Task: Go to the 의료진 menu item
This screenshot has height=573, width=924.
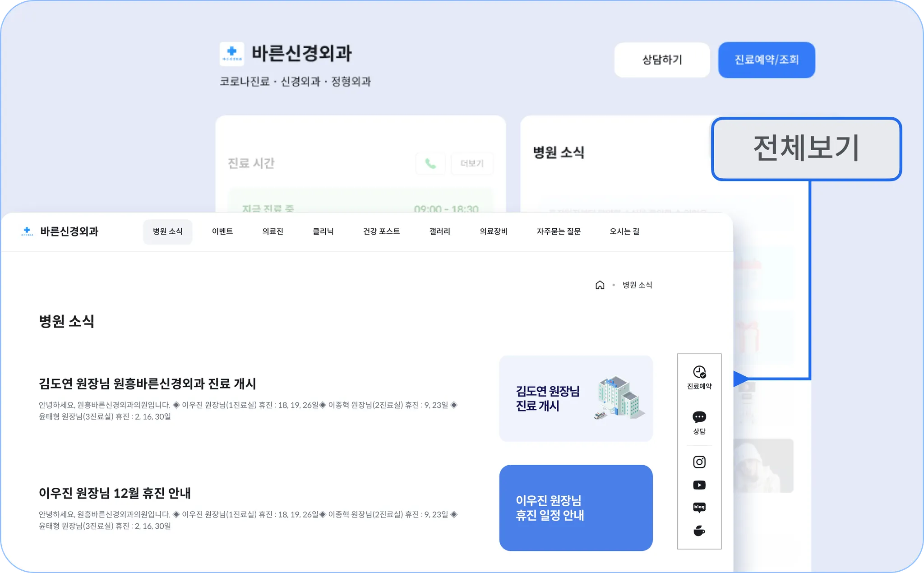Action: (x=273, y=231)
